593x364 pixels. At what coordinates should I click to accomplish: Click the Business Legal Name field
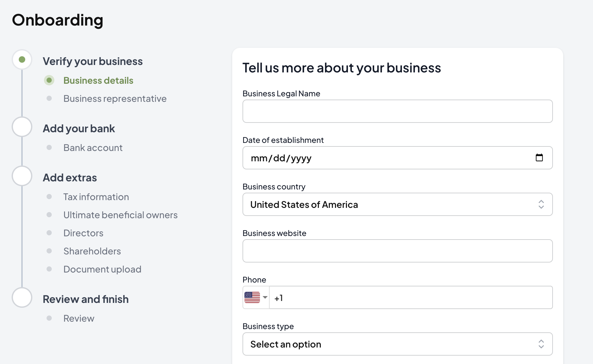[x=397, y=111]
